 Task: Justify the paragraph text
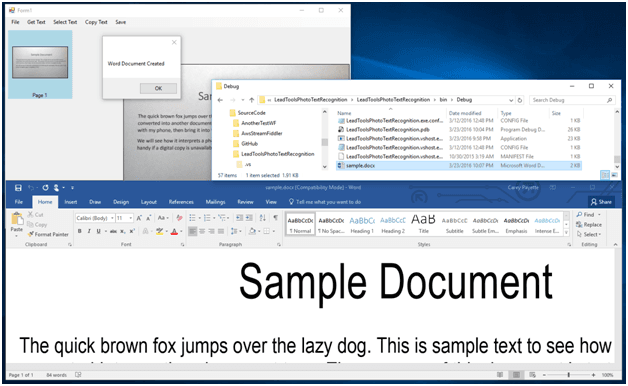(220, 231)
